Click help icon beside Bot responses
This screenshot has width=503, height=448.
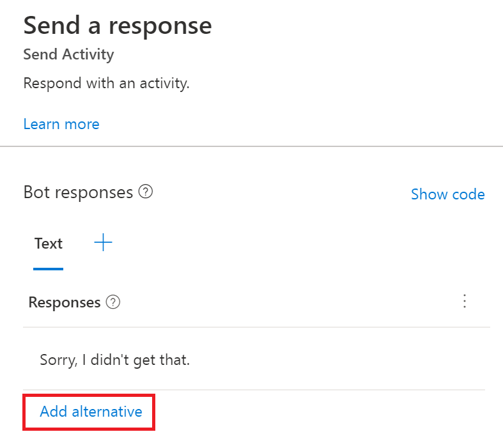tap(146, 192)
